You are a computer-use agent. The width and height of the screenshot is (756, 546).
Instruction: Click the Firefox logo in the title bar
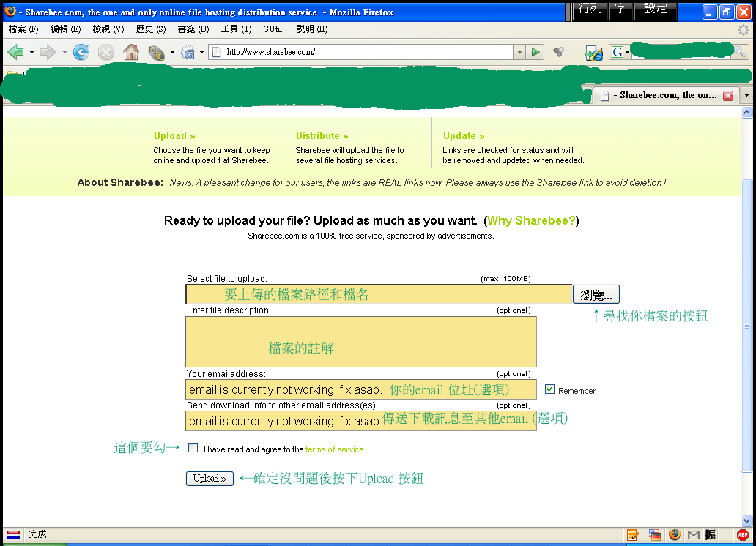(10, 11)
